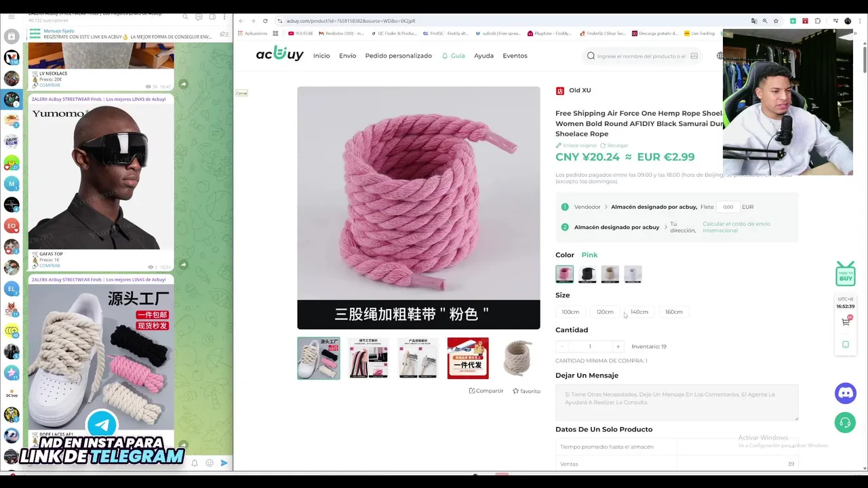Choose size 140cm
This screenshot has width=868, height=488.
point(639,312)
